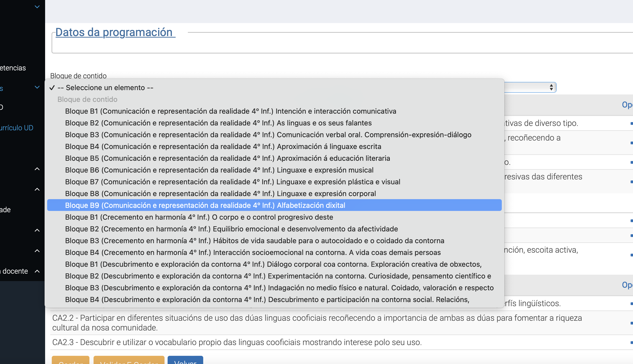Collapse the docente sidebar section chevron

[37, 271]
